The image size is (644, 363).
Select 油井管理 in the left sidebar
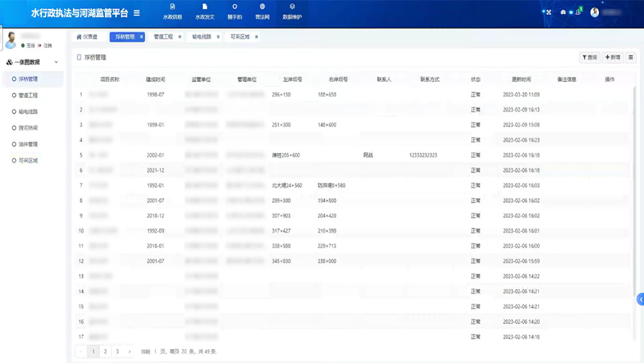[x=28, y=144]
